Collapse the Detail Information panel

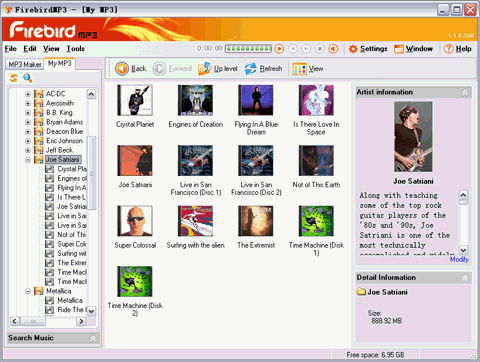(465, 278)
